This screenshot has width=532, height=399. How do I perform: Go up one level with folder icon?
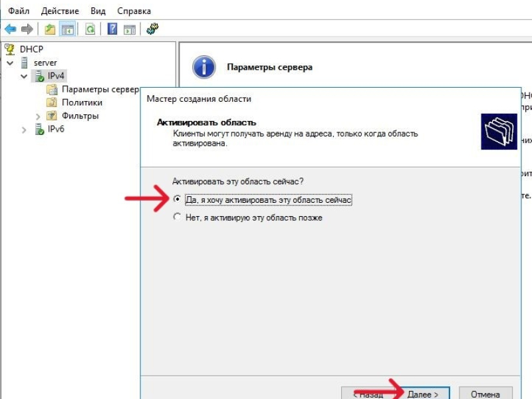click(x=51, y=29)
